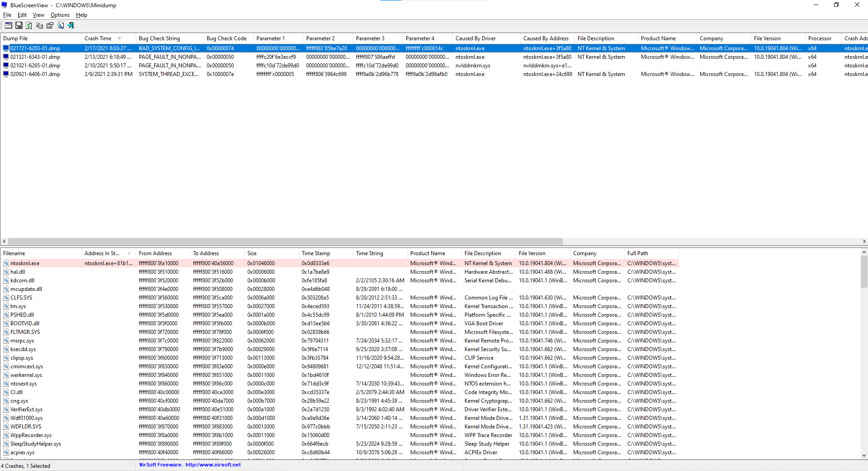The width and height of the screenshot is (868, 471).
Task: Select the SleepStudyHelper.sys module row
Action: [x=339, y=444]
